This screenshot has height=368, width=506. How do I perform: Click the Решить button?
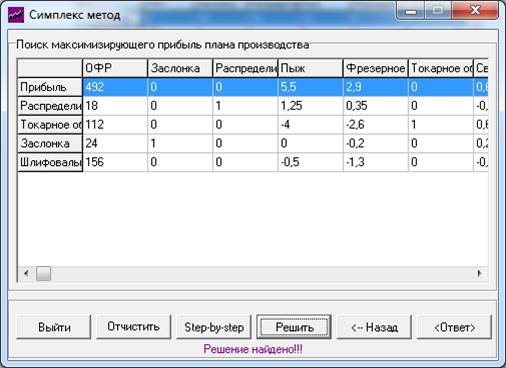point(294,327)
